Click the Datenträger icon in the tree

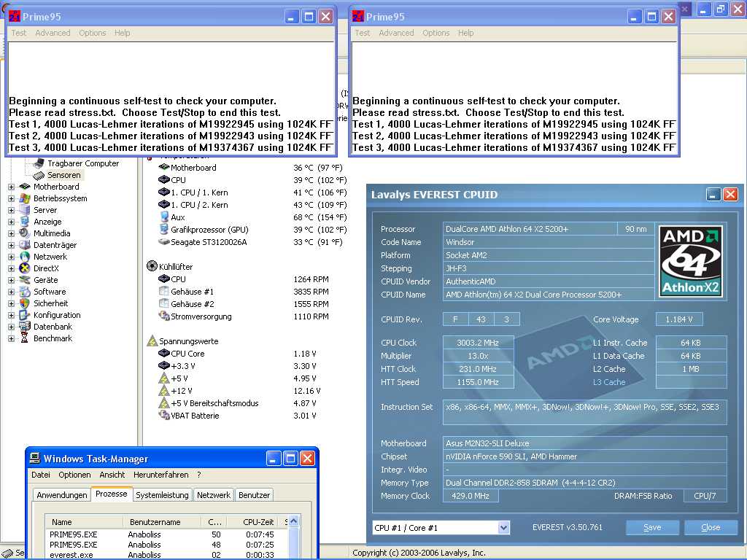(24, 245)
